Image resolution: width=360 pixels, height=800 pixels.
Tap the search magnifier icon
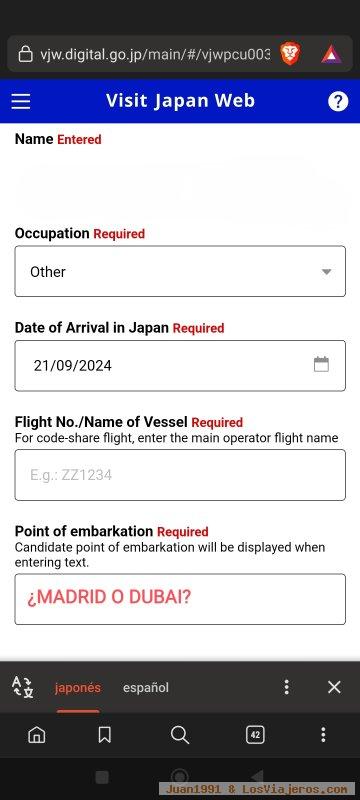[179, 735]
